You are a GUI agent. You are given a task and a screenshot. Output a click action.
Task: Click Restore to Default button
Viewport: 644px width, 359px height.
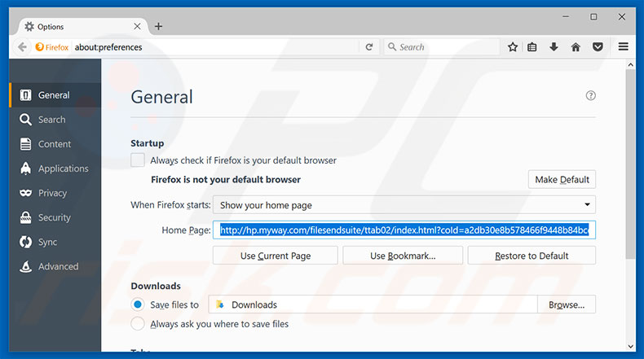532,256
